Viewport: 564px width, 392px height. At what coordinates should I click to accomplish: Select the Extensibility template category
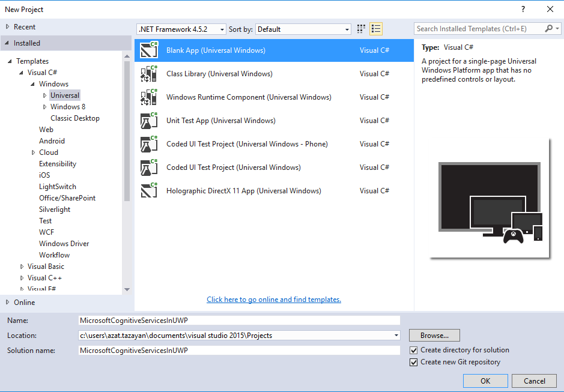[x=58, y=164]
